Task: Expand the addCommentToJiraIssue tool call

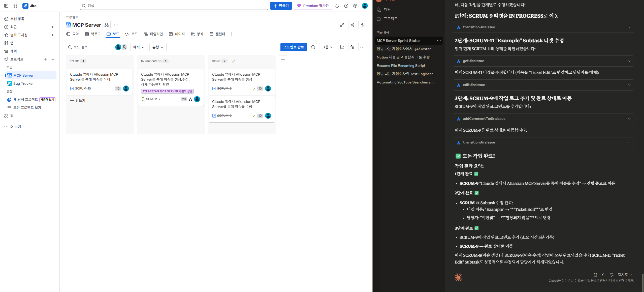Action: point(543,119)
